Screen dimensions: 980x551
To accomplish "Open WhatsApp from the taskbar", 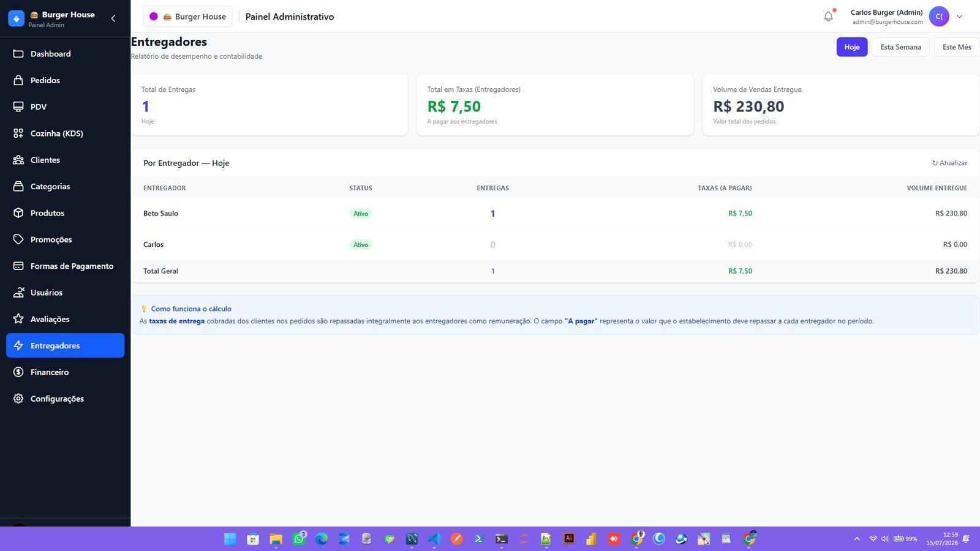I will (x=299, y=539).
